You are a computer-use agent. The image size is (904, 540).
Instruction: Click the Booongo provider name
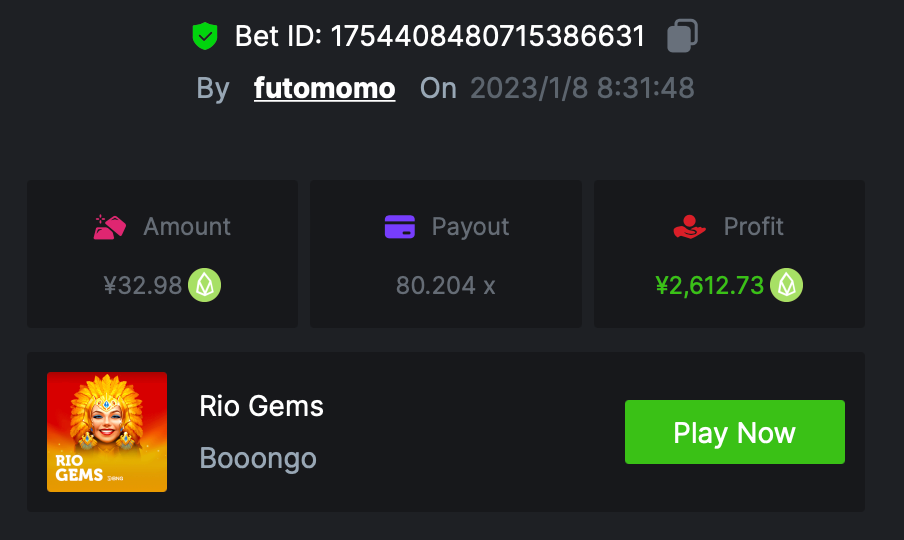[x=258, y=458]
